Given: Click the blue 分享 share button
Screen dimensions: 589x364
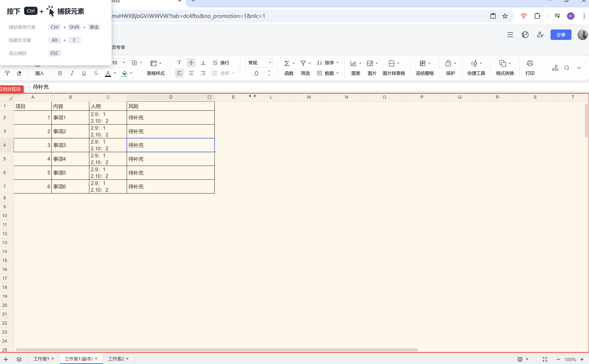Looking at the screenshot, I should click(x=561, y=35).
